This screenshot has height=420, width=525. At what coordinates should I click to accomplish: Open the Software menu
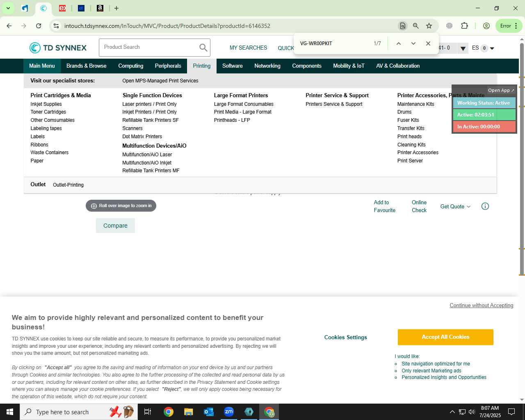click(x=233, y=66)
